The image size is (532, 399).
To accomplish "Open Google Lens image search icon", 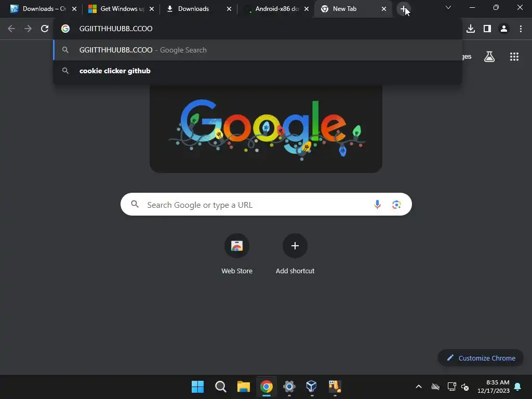I will point(396,204).
